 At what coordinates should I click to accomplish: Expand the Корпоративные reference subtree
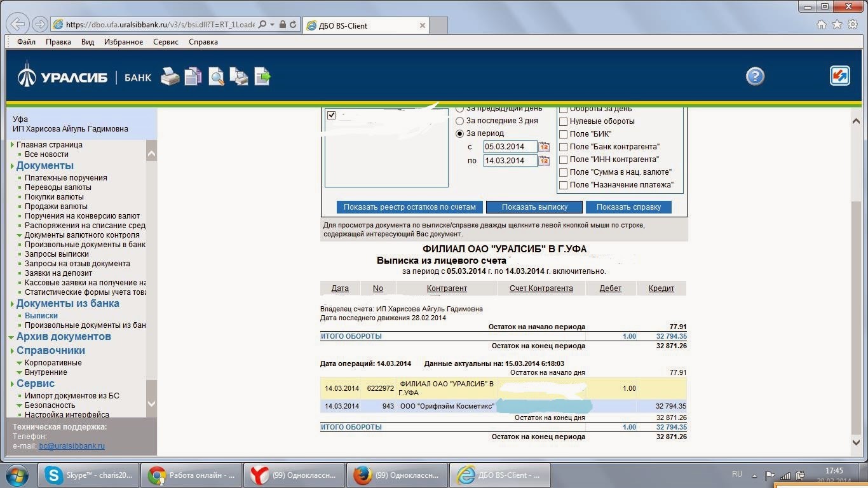coord(20,363)
